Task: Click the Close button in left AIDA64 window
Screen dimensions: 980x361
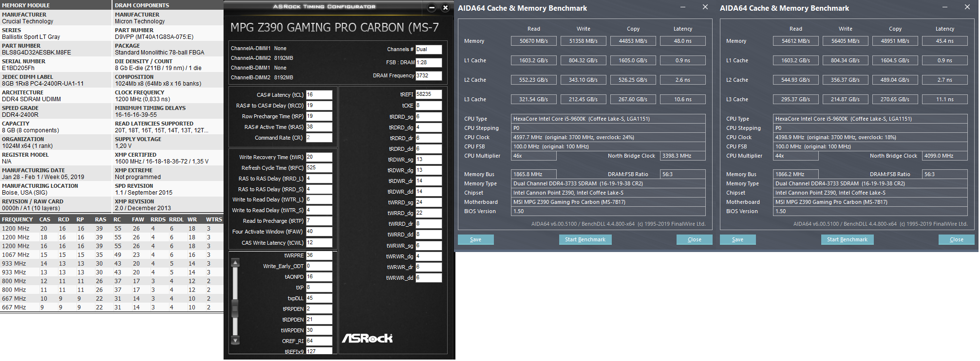Action: (x=695, y=239)
